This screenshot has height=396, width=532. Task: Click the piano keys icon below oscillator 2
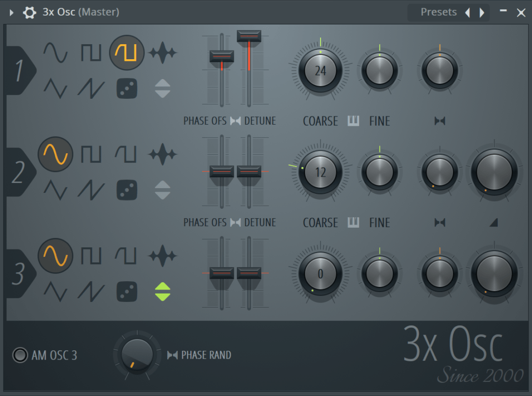coord(353,222)
